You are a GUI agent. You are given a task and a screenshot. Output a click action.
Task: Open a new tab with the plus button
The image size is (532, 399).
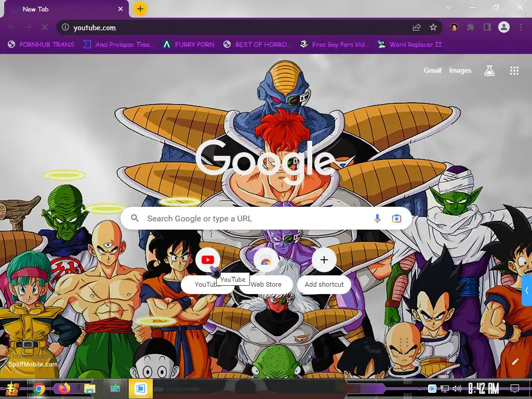point(140,9)
